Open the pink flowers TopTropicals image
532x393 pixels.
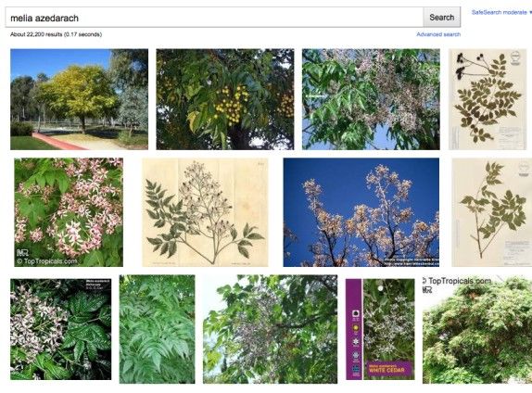pos(69,212)
